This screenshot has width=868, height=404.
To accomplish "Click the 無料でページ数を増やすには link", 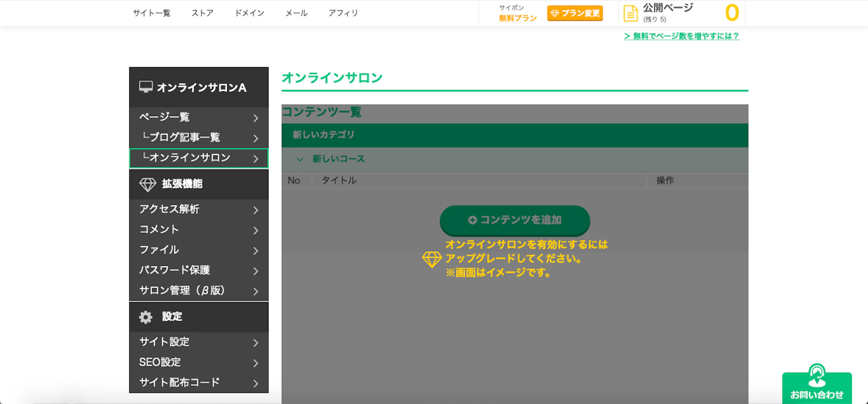I will [682, 36].
